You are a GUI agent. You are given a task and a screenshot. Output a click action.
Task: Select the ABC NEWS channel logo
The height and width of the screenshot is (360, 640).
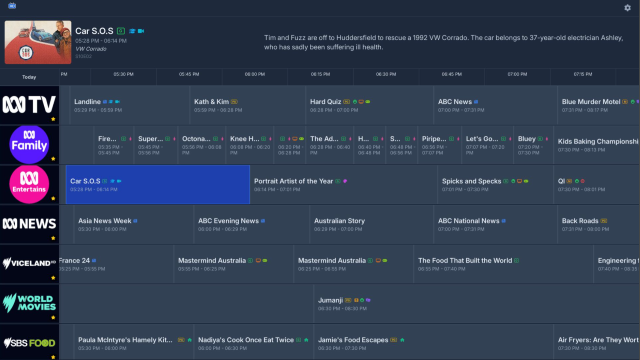coord(29,223)
